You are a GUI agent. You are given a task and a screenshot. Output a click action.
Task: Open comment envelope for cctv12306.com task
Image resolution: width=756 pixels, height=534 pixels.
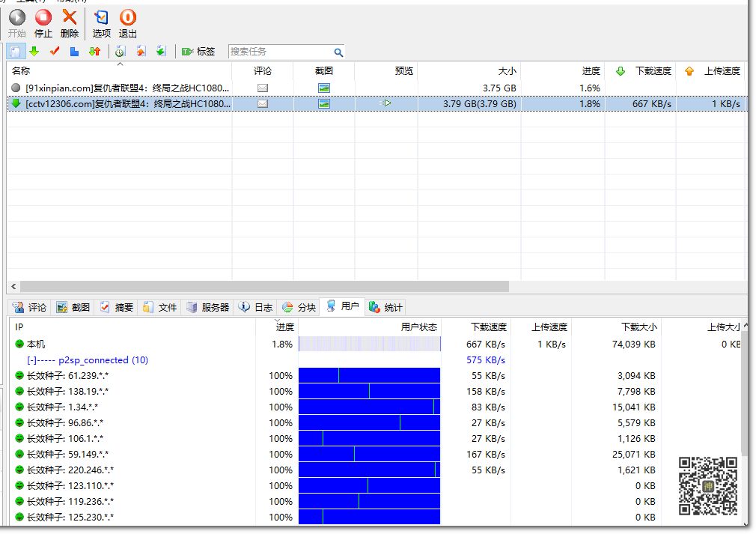click(x=262, y=103)
